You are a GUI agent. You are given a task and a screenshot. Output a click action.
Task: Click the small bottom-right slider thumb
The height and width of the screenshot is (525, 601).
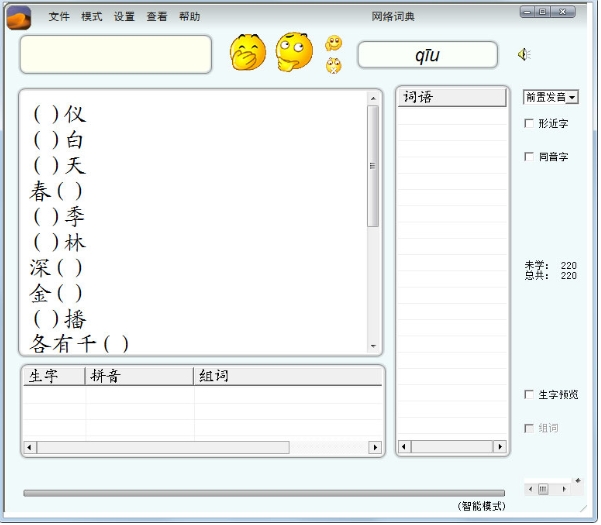coord(544,490)
